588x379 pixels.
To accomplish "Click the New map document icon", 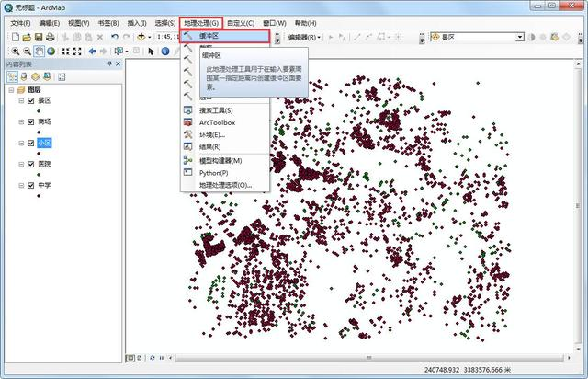I will point(16,37).
